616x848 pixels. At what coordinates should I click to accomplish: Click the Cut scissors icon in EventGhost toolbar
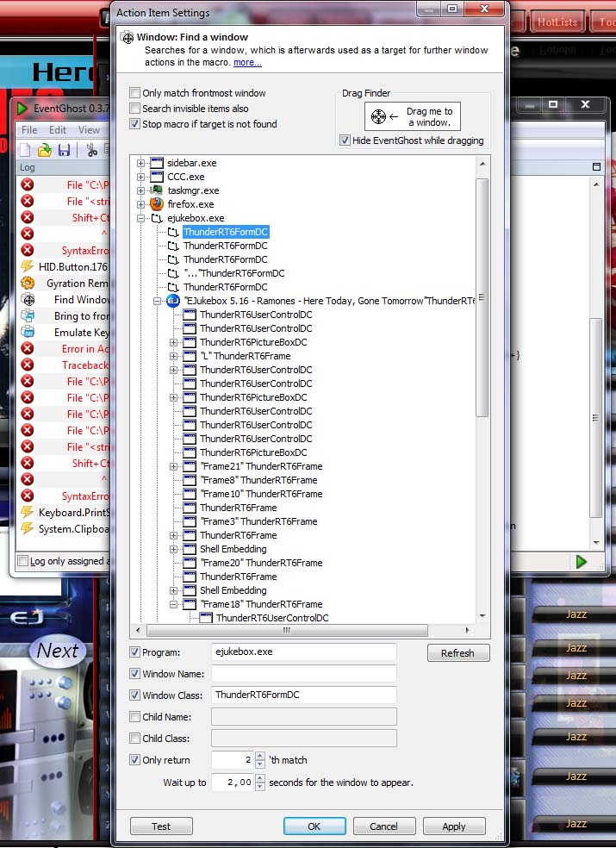pos(91,150)
